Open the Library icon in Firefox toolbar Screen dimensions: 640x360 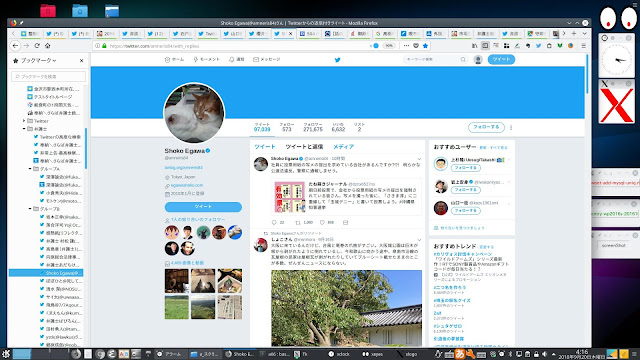474,46
